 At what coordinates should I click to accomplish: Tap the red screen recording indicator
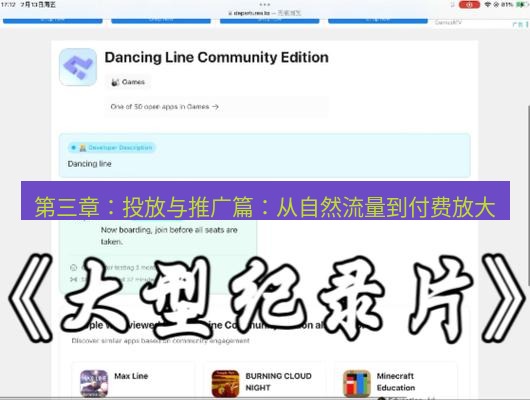tap(469, 5)
